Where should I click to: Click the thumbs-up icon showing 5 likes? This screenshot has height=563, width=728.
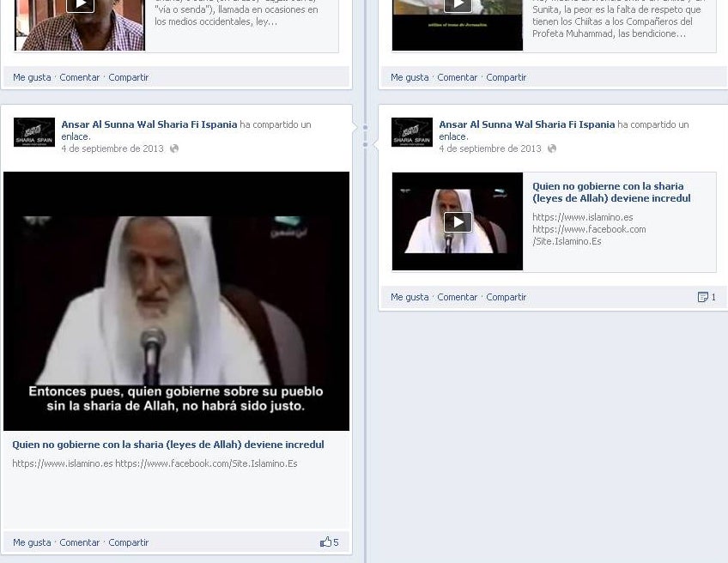(x=325, y=542)
